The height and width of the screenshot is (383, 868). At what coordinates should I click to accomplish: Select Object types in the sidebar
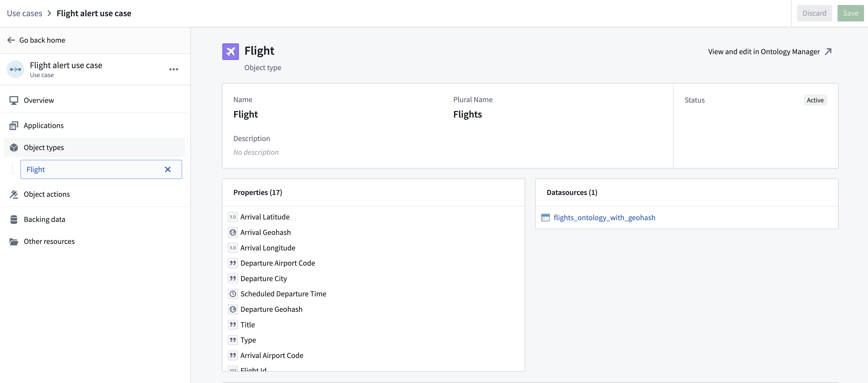(94, 148)
